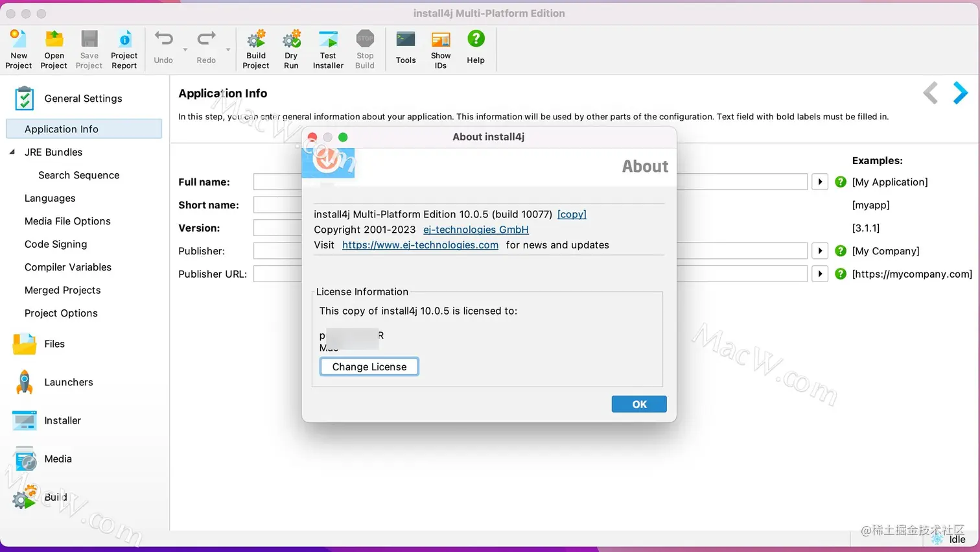Click the Undo arrow icon
Image resolution: width=980 pixels, height=552 pixels.
click(x=163, y=39)
